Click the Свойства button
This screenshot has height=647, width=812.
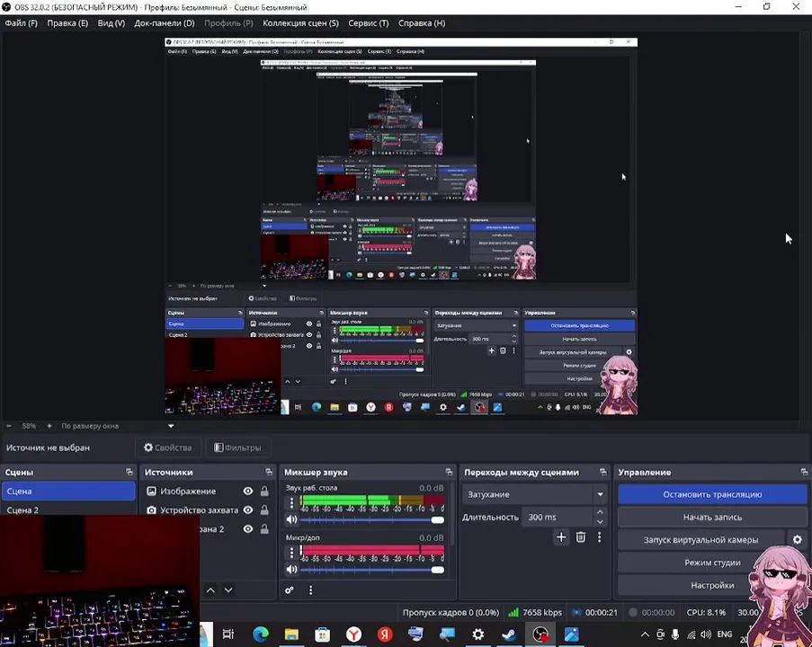pos(168,448)
